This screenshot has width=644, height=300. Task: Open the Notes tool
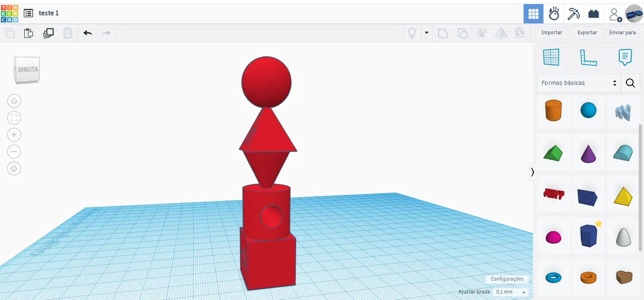tap(625, 57)
